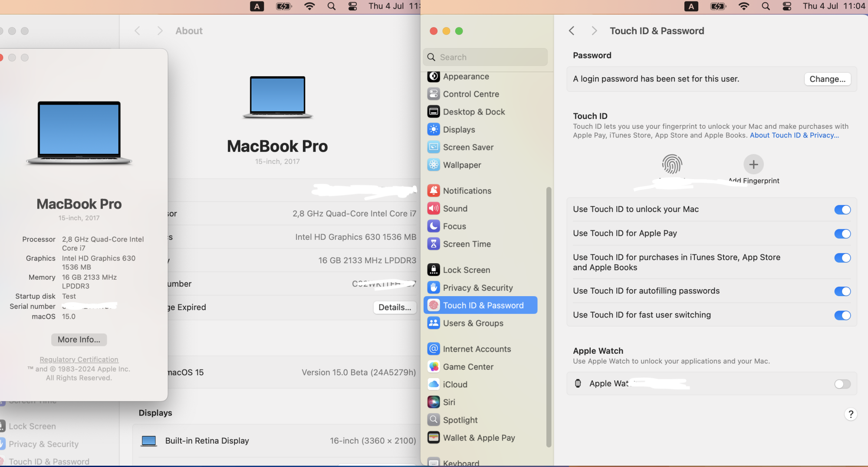Click Change… to update the login password
This screenshot has width=868, height=467.
click(827, 79)
